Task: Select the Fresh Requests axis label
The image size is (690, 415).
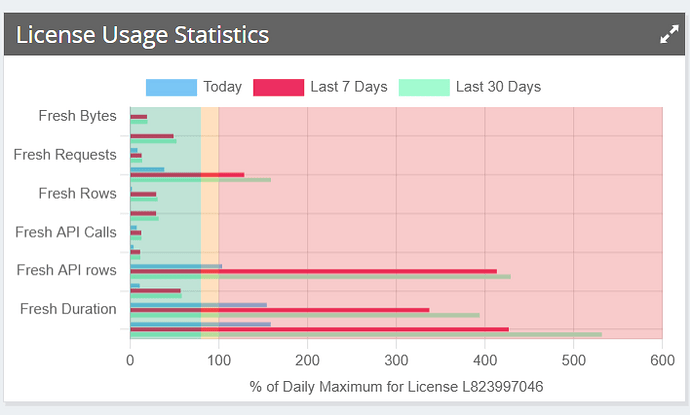Action: point(65,155)
